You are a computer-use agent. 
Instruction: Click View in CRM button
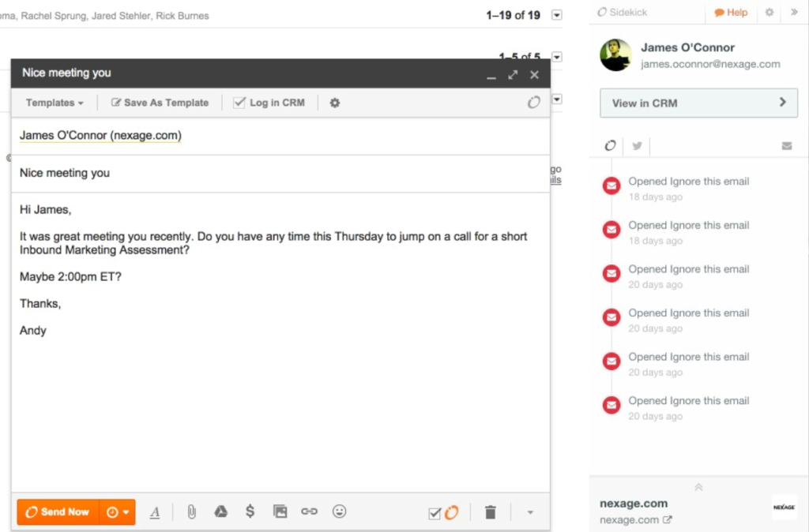tap(698, 103)
